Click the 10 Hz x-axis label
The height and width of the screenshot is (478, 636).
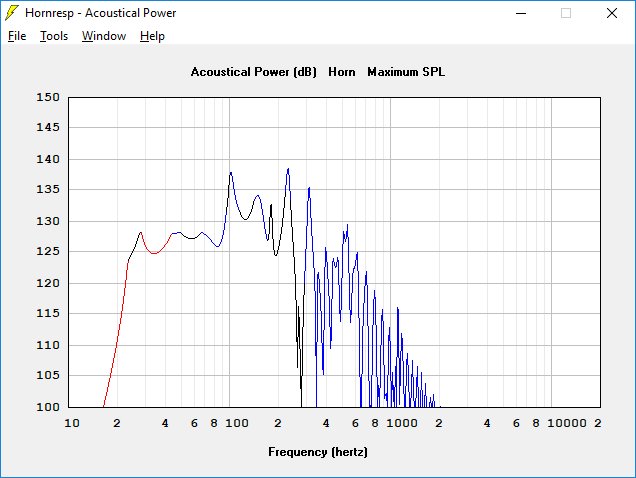(72, 424)
